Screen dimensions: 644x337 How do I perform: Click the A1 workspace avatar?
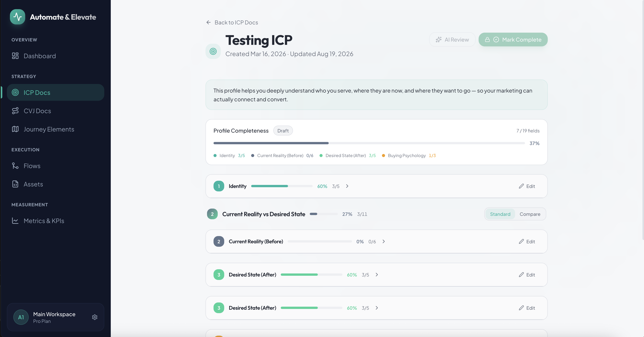21,317
